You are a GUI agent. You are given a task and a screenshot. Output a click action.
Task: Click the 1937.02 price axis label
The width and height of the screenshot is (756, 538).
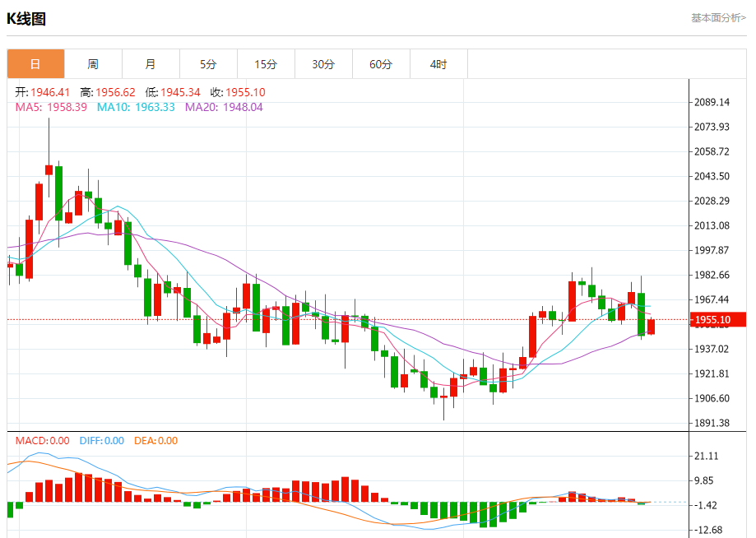pos(712,349)
